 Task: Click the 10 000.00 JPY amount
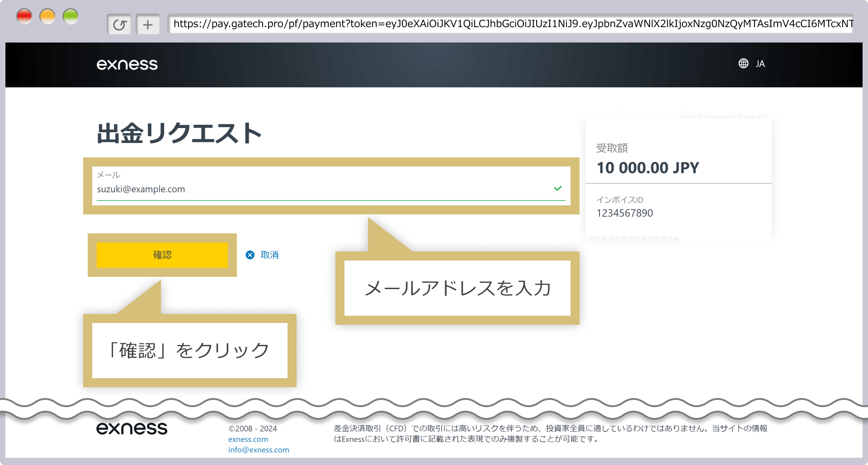click(648, 168)
